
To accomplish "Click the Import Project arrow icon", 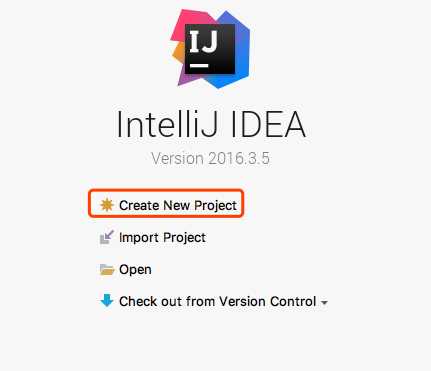I will tap(107, 237).
